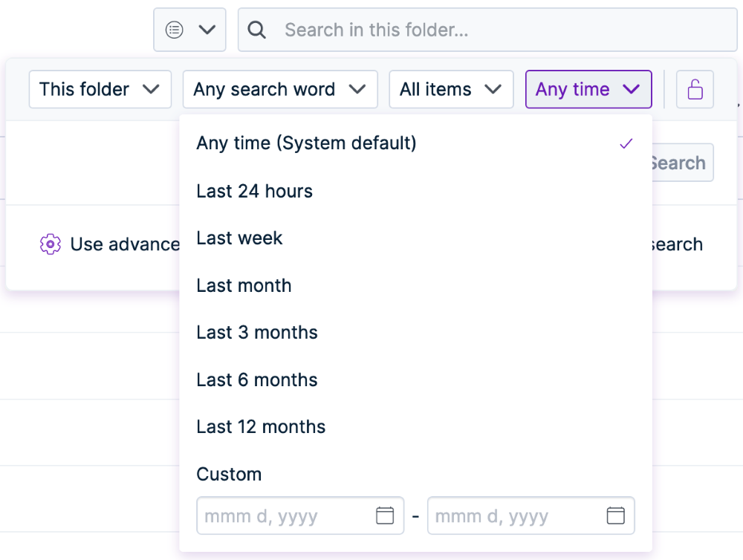Image resolution: width=743 pixels, height=560 pixels.
Task: Open the 'All items' filter dropdown
Action: [x=451, y=89]
